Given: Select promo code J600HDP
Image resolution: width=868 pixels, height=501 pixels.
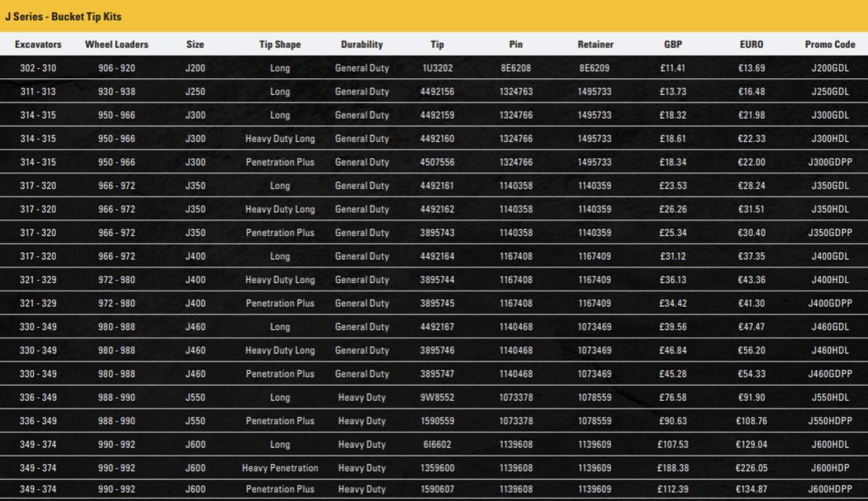Looking at the screenshot, I should (x=830, y=468).
